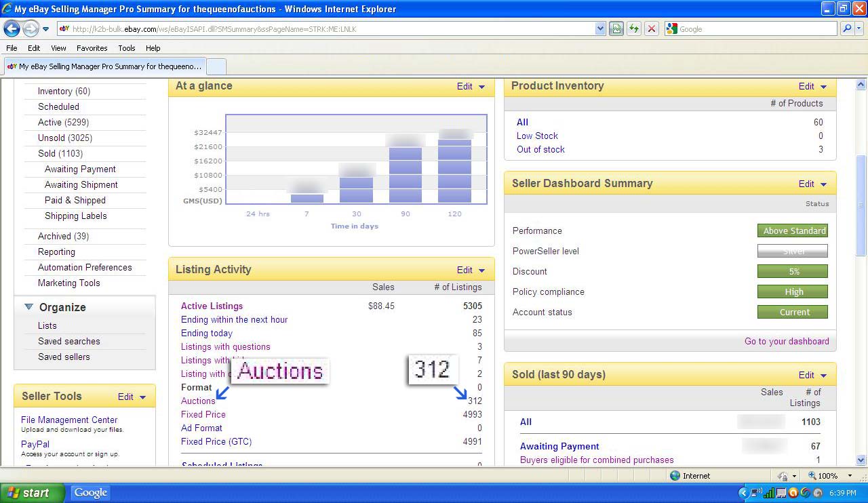Open the address bar history dropdown
The image size is (868, 503).
[x=600, y=29]
